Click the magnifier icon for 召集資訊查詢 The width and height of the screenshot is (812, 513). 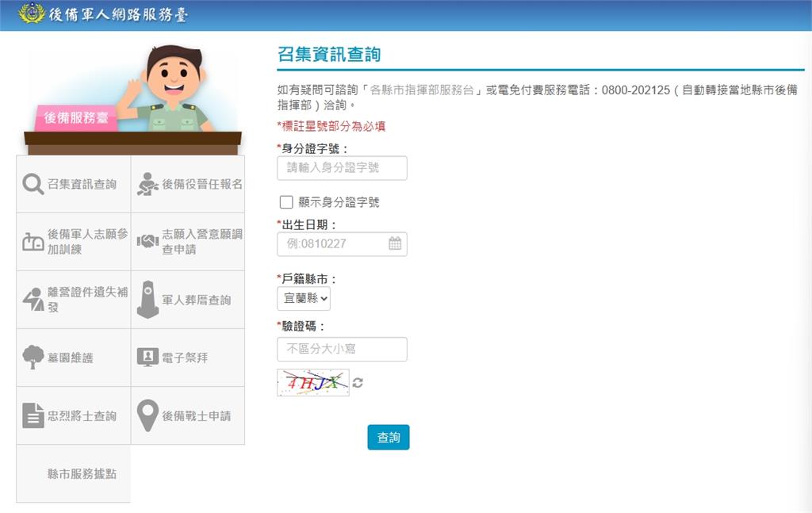pos(33,184)
